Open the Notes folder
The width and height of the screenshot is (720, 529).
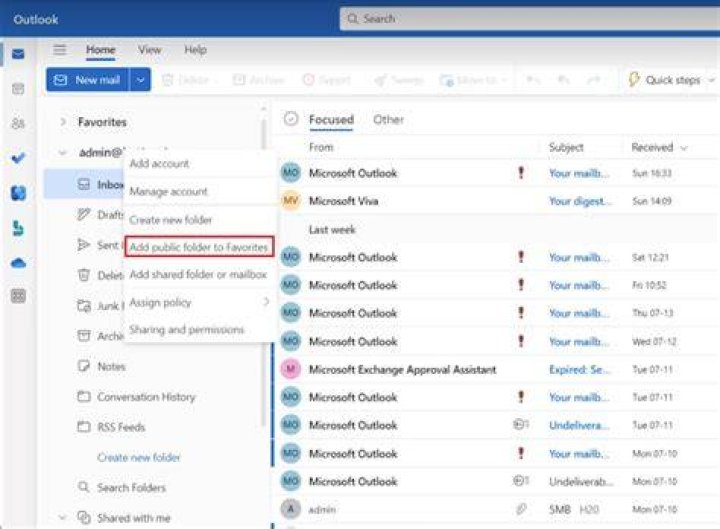tap(112, 366)
